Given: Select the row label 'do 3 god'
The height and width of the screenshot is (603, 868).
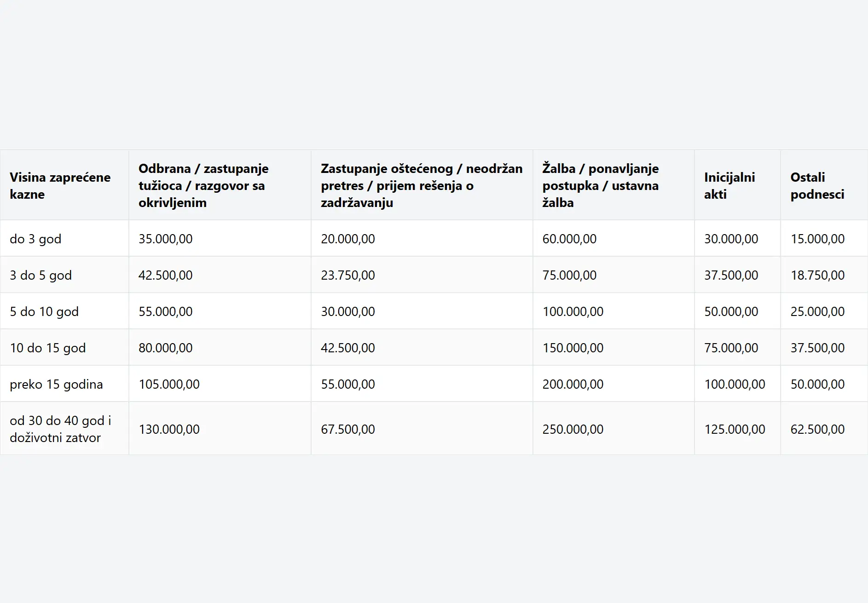Looking at the screenshot, I should pyautogui.click(x=35, y=239).
